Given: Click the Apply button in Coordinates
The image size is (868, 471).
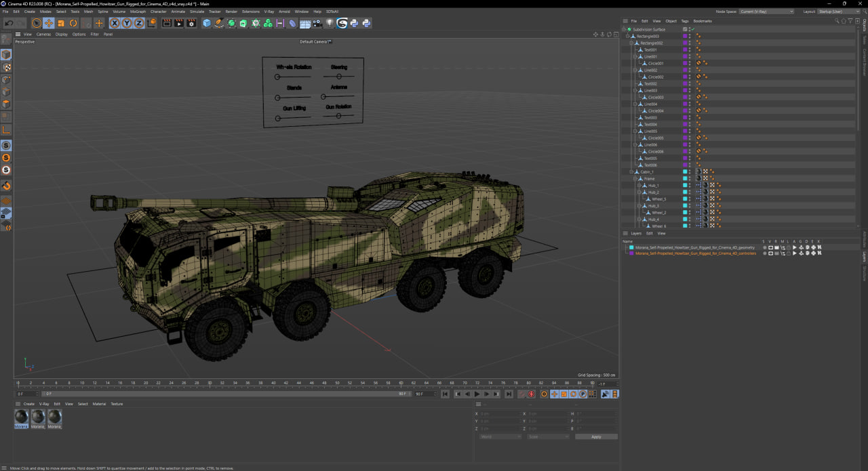Looking at the screenshot, I should pos(596,436).
